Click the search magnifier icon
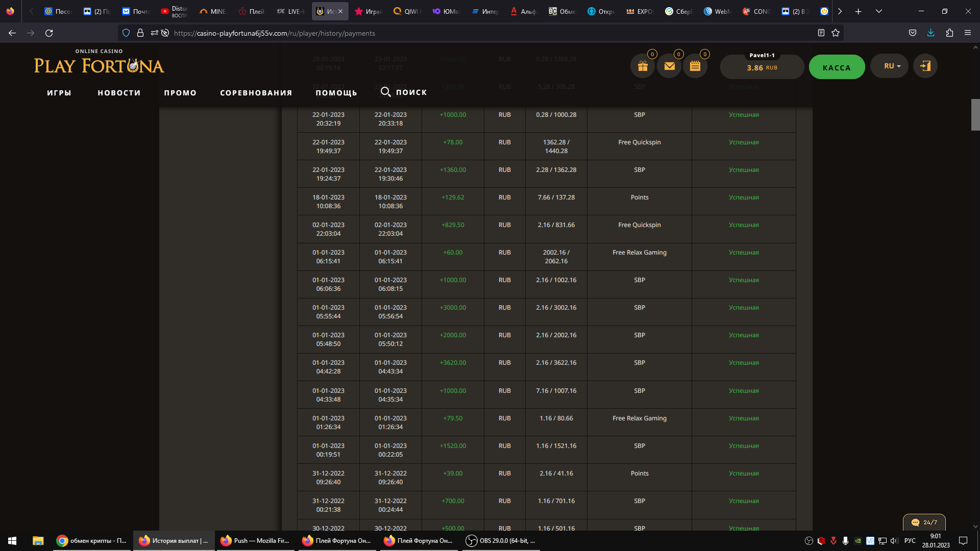 point(386,92)
